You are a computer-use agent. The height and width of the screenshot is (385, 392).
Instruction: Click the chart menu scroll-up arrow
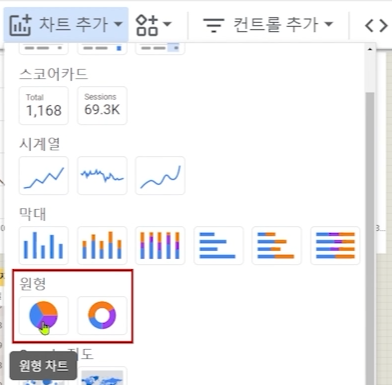pyautogui.click(x=370, y=49)
